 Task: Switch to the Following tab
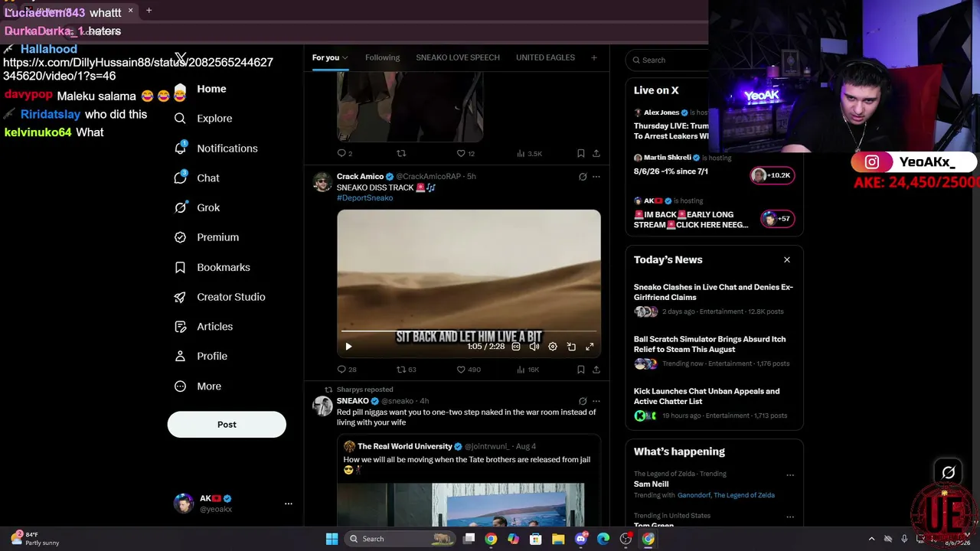coord(382,57)
